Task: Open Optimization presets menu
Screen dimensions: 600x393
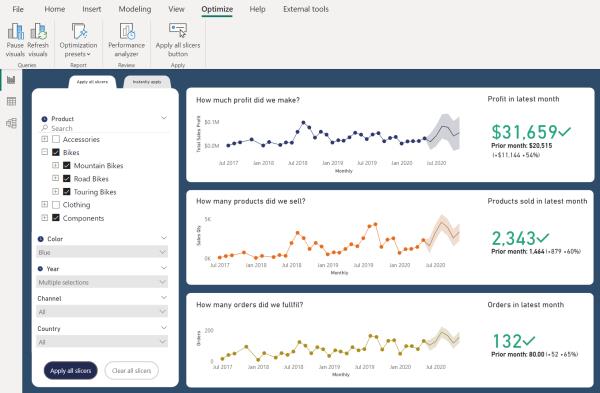Action: (78, 40)
